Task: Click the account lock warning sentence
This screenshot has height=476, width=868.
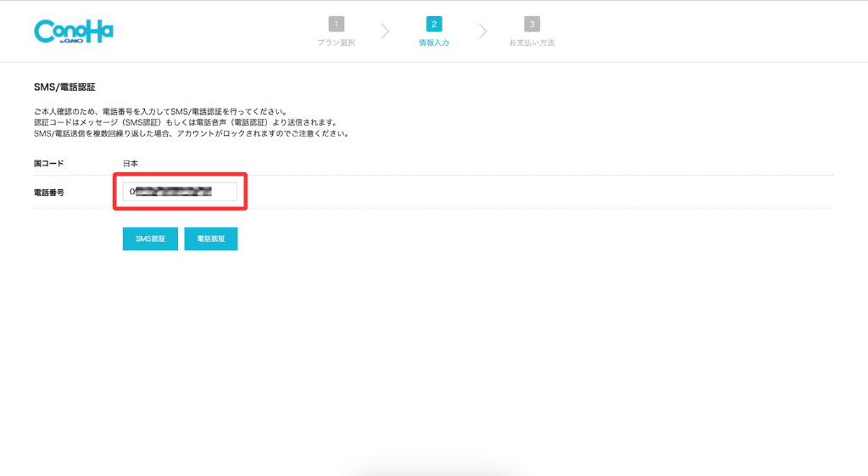Action: [x=192, y=133]
